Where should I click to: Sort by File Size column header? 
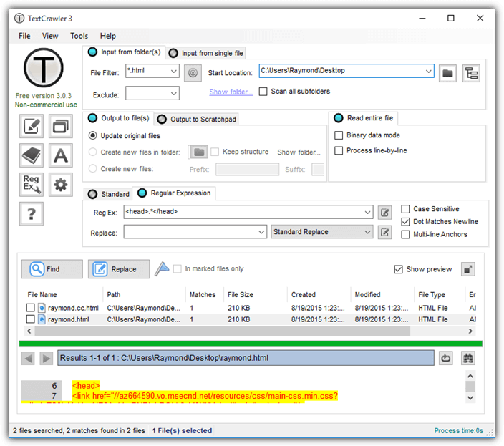(241, 295)
